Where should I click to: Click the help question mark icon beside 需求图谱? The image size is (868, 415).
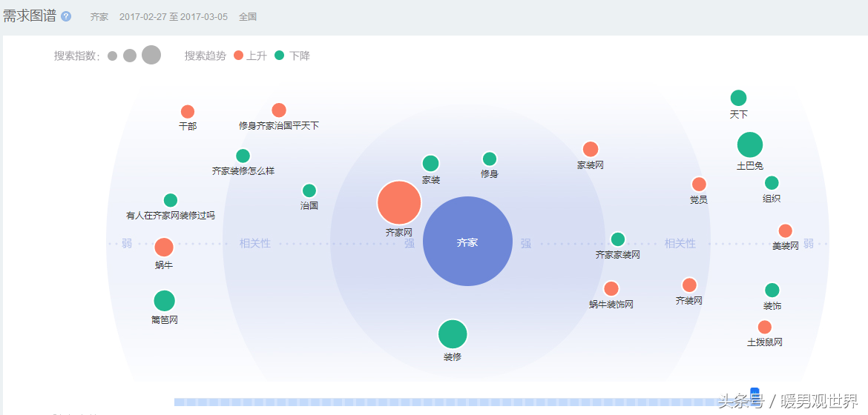(x=66, y=16)
